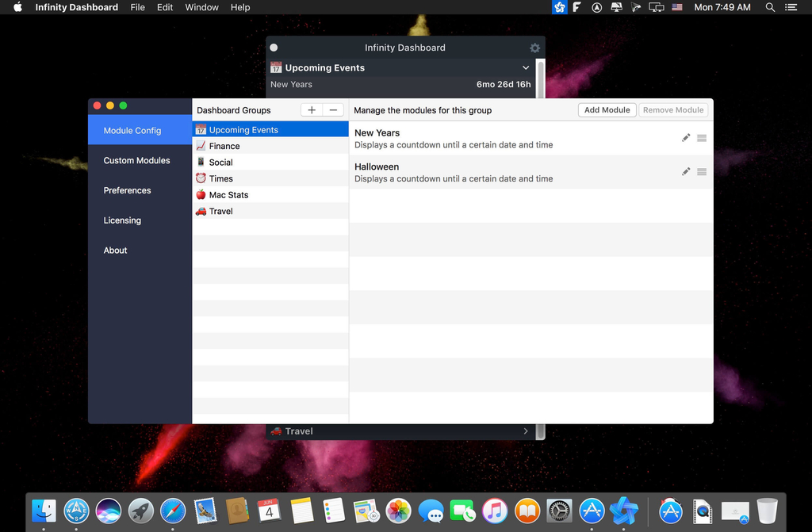Image resolution: width=812 pixels, height=532 pixels.
Task: Switch to the Custom Modules tab
Action: [x=136, y=160]
